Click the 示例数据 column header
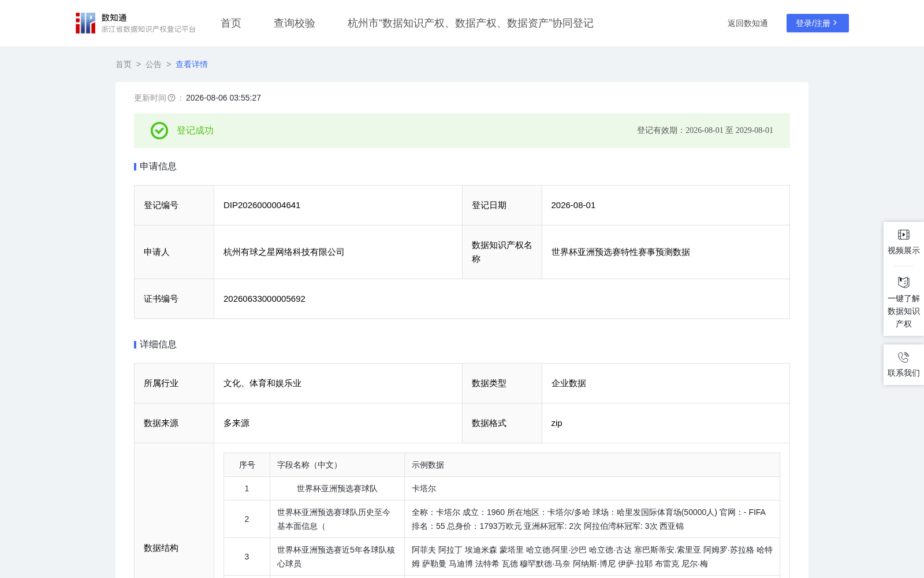924x578 pixels. pyautogui.click(x=592, y=465)
